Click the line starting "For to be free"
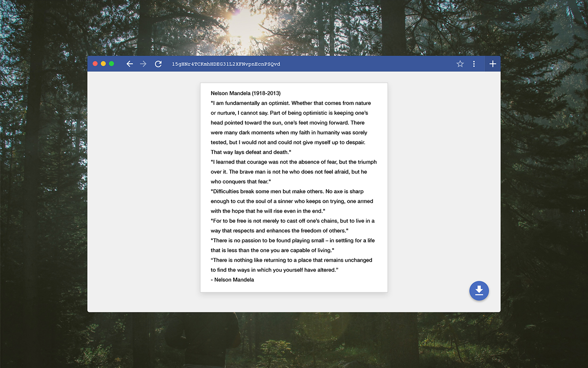Screen dimensions: 588x368 [292, 221]
